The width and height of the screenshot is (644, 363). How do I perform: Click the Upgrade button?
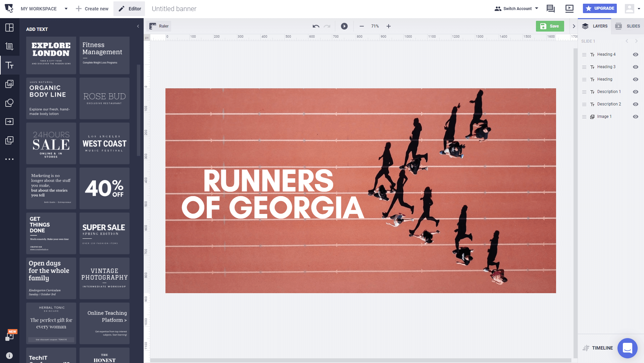tap(600, 8)
